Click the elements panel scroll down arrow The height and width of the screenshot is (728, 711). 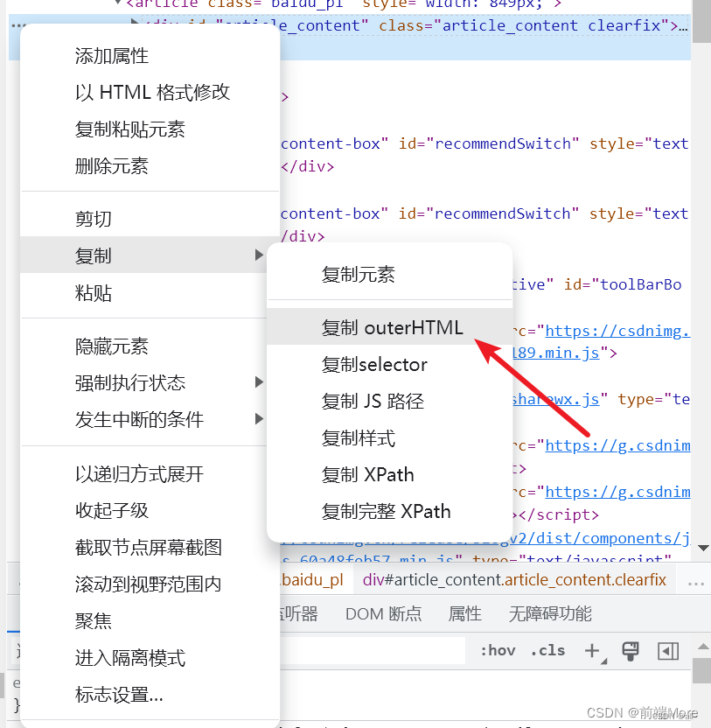coord(703,549)
